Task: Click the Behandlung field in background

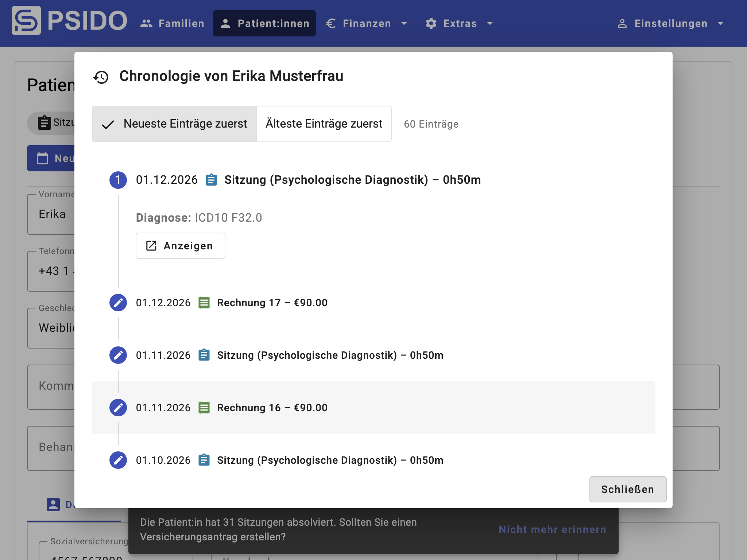Action: coord(51,448)
